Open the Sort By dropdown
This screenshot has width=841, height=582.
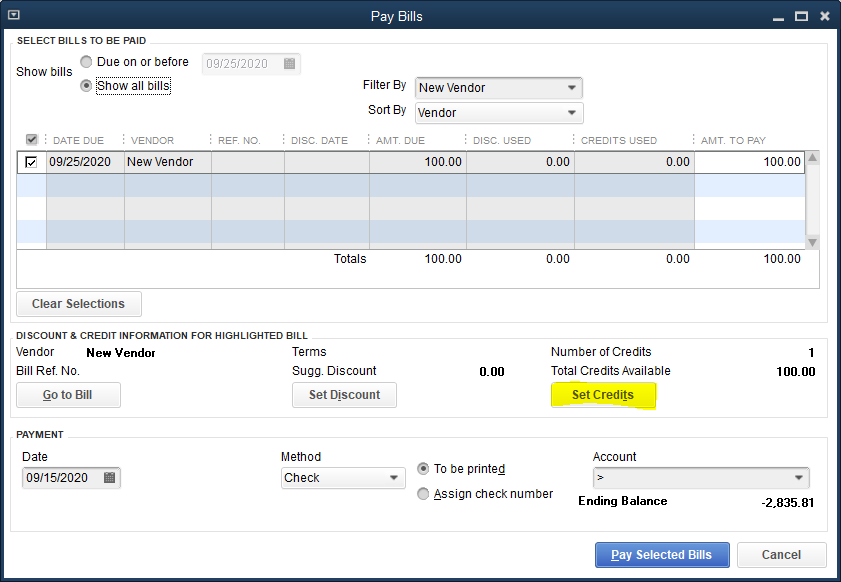coord(571,113)
